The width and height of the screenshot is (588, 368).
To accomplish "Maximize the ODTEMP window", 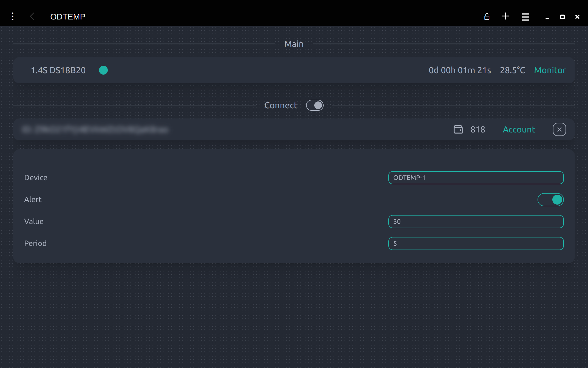I will click(562, 17).
